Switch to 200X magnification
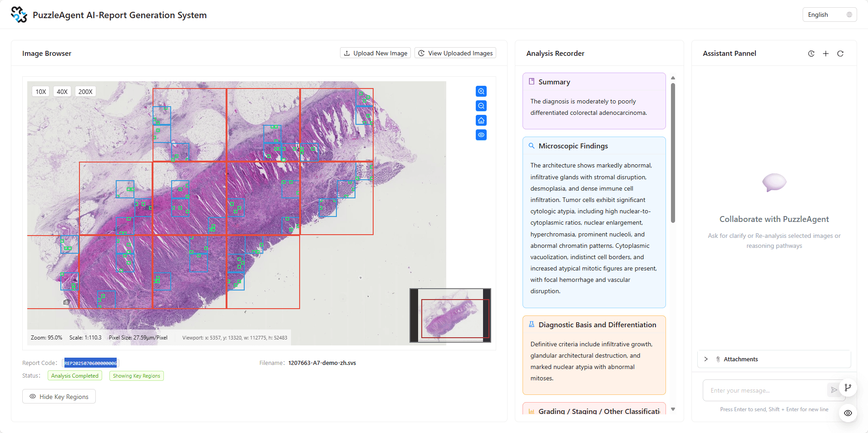The image size is (868, 433). pyautogui.click(x=85, y=91)
